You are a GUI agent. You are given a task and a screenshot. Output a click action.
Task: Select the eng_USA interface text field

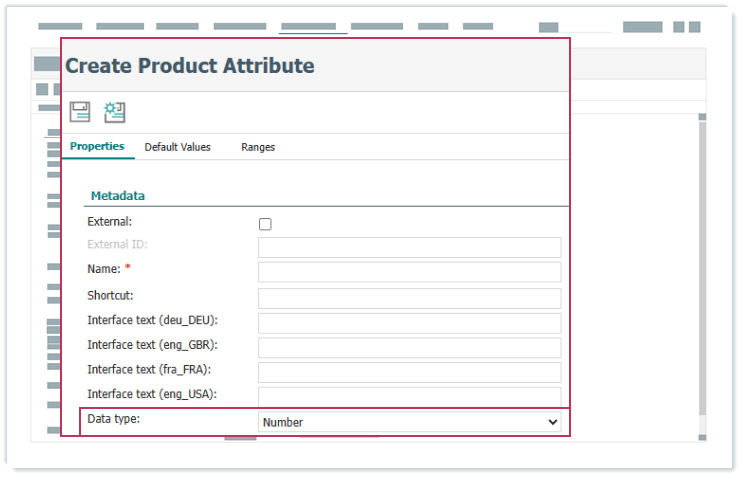409,396
